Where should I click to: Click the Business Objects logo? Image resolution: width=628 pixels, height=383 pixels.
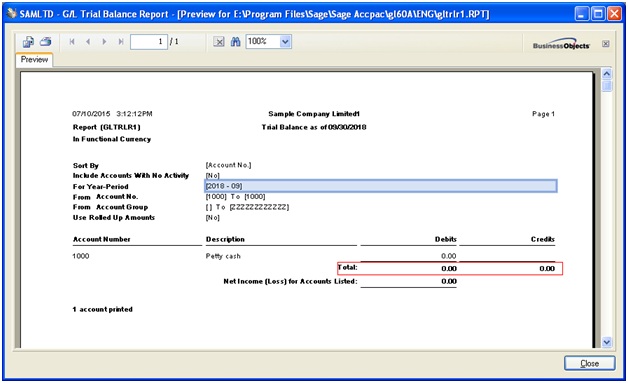(x=561, y=45)
